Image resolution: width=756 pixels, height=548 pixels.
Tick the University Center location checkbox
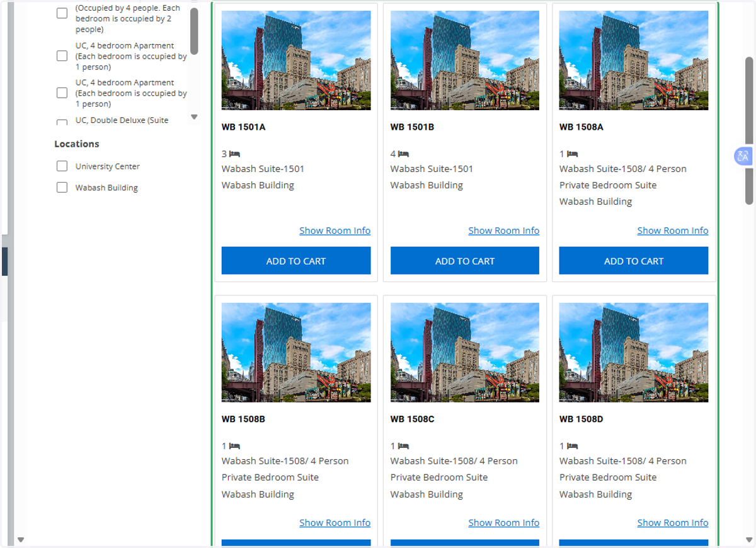pos(62,166)
